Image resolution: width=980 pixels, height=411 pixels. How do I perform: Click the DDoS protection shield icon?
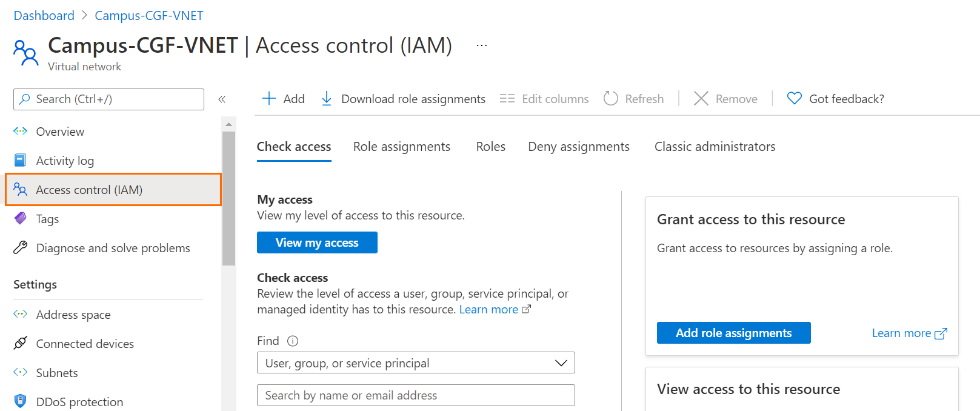click(21, 401)
